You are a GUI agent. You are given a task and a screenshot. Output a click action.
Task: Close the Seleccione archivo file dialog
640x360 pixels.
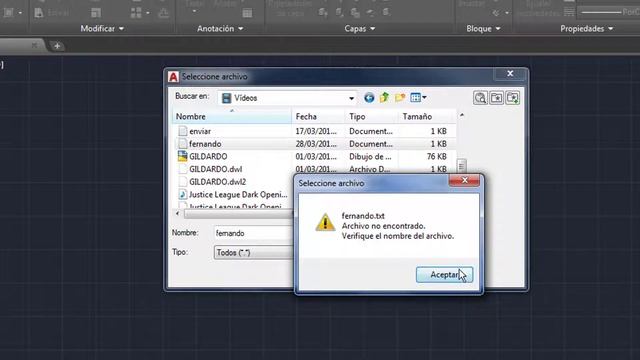tap(510, 74)
